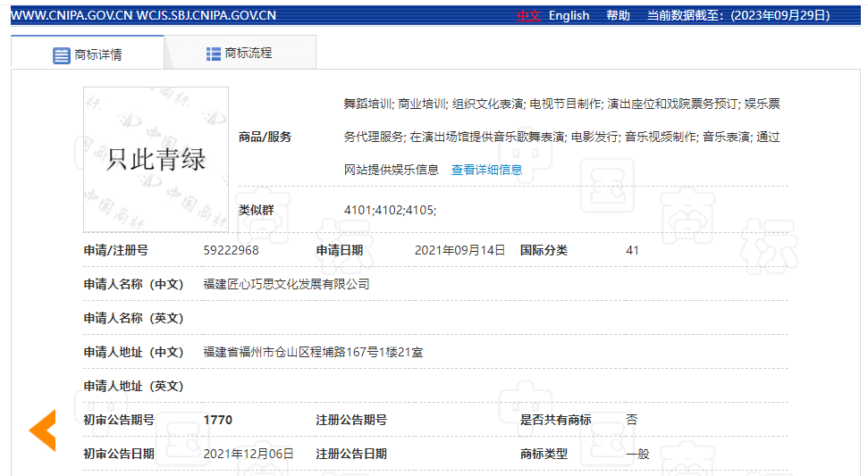Select similar group codes 4101;4102;4105;
The height and width of the screenshot is (476, 868).
coord(390,210)
